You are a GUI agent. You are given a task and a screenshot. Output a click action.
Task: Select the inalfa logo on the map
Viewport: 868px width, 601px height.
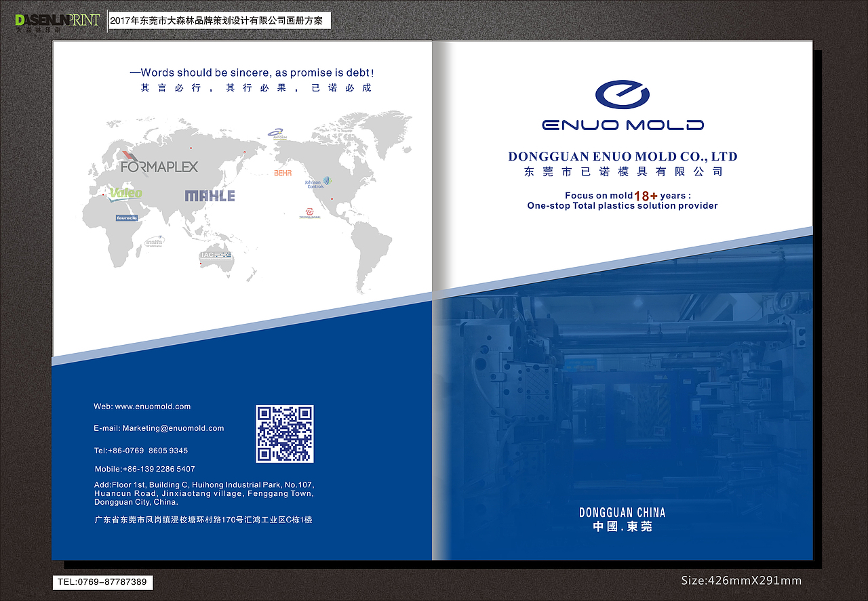coord(155,241)
